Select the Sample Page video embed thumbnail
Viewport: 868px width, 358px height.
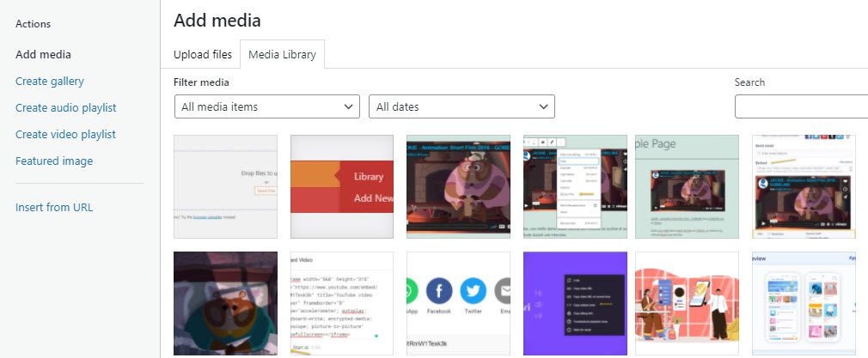687,186
